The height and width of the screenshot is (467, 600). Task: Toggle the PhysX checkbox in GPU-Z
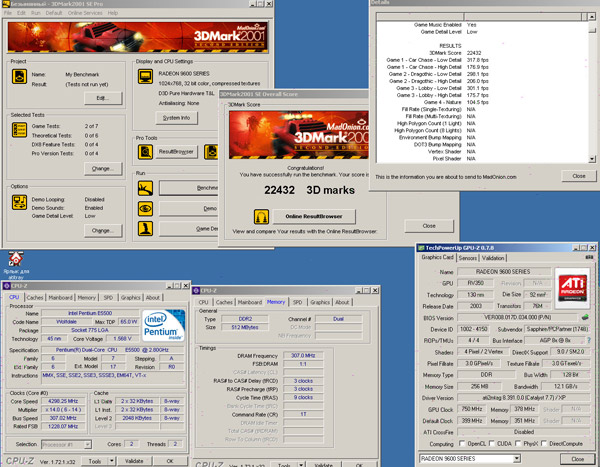[x=518, y=443]
